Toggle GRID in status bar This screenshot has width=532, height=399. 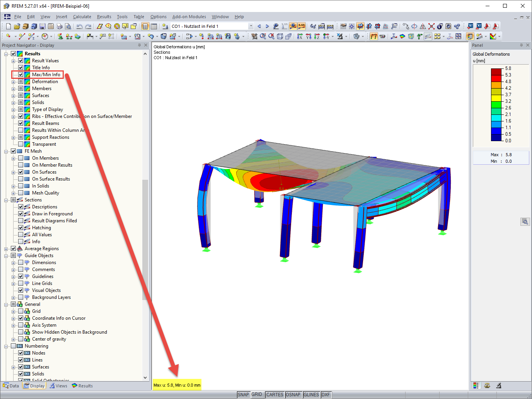(x=257, y=395)
